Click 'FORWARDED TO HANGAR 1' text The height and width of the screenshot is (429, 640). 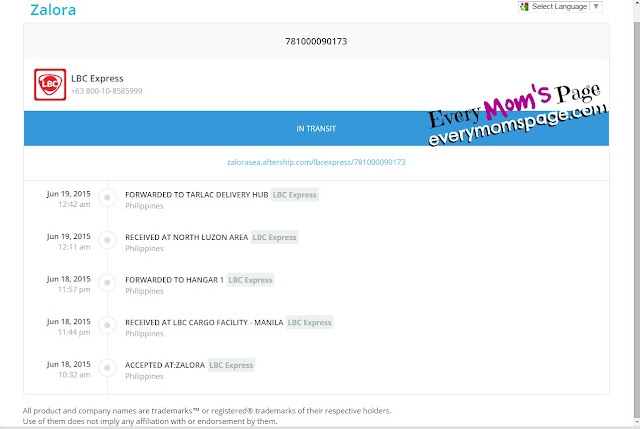coord(174,280)
